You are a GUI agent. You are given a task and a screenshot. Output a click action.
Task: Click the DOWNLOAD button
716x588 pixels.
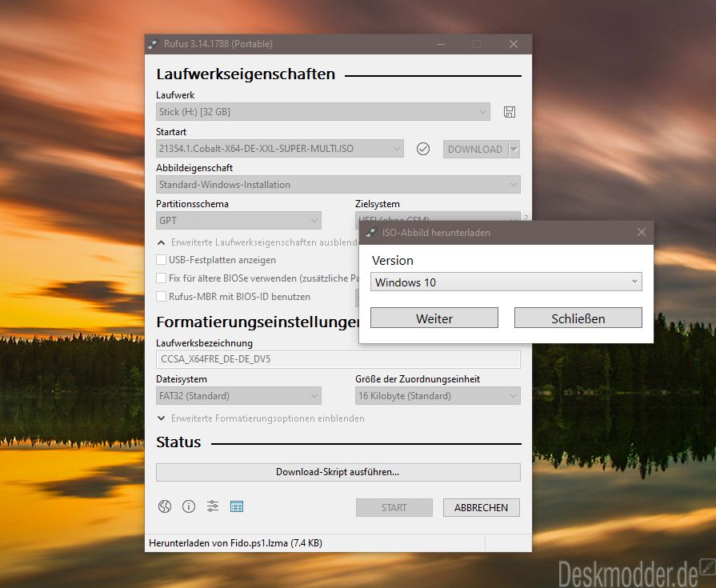pyautogui.click(x=475, y=150)
